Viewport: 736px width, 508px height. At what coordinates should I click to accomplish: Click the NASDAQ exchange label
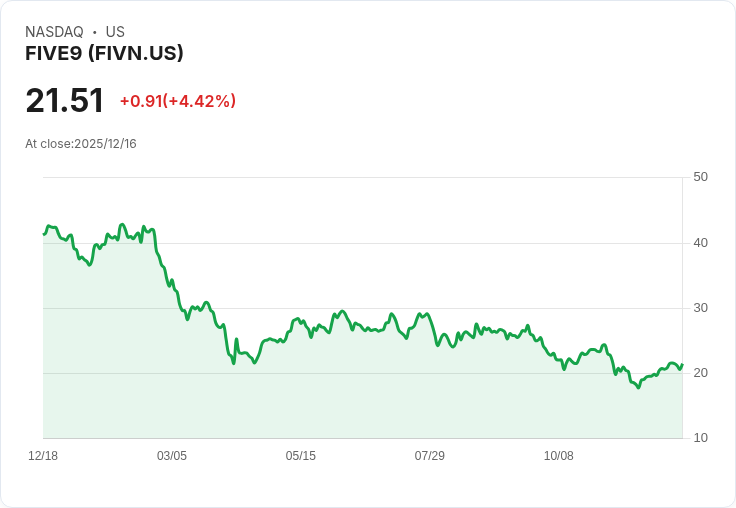(54, 32)
